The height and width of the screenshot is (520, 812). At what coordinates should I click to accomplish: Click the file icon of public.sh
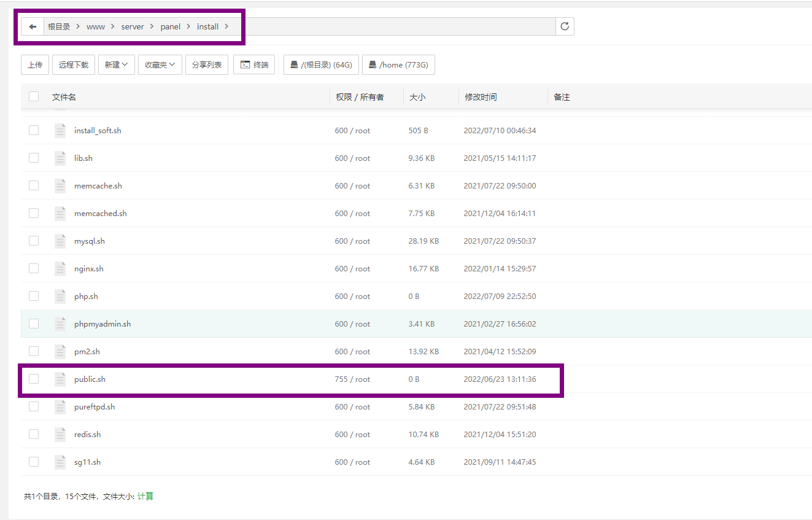60,379
